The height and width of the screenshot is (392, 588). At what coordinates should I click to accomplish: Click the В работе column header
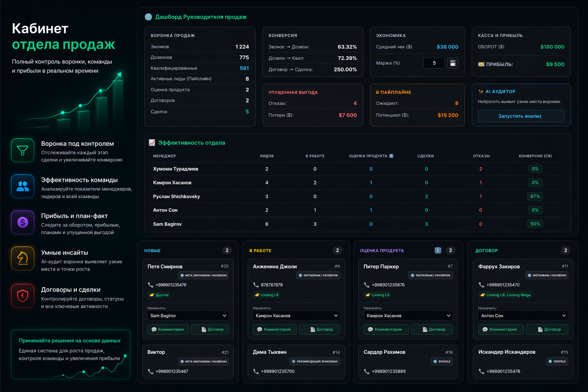(260, 251)
